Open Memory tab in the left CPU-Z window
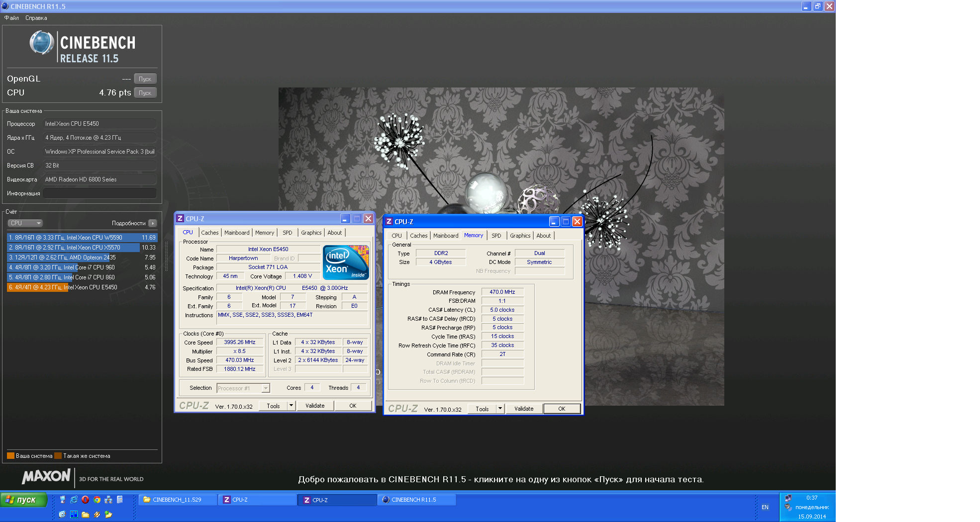Image resolution: width=980 pixels, height=522 pixels. (x=265, y=233)
